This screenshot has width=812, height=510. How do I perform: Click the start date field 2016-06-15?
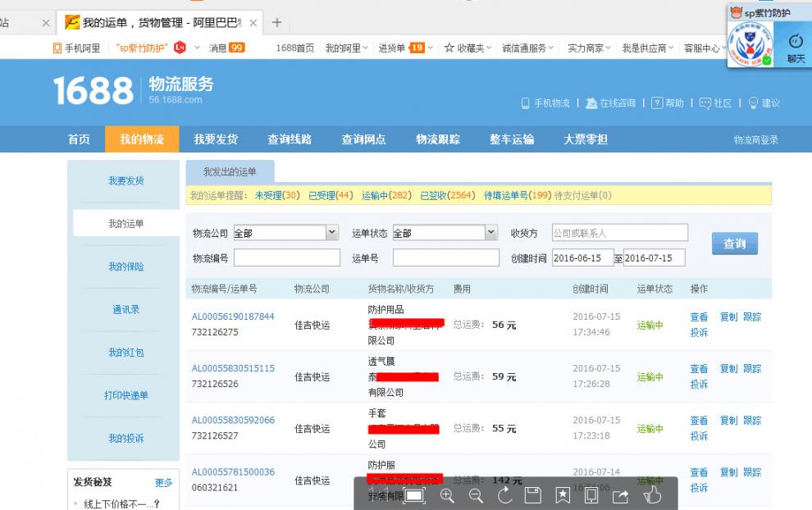tap(582, 258)
